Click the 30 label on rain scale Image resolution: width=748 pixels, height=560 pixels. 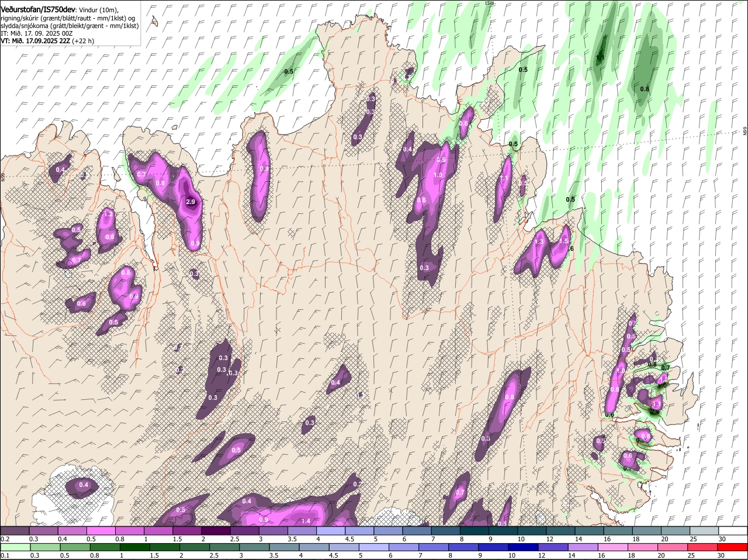pos(721,555)
